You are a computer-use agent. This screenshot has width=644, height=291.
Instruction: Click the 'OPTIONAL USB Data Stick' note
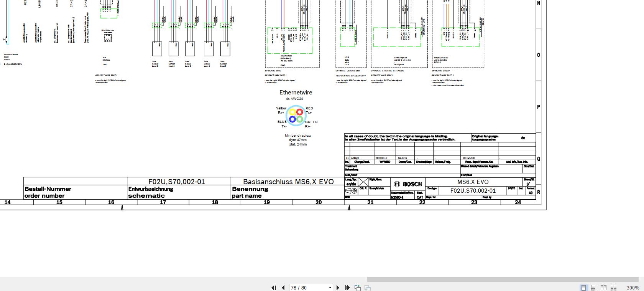click(x=348, y=71)
